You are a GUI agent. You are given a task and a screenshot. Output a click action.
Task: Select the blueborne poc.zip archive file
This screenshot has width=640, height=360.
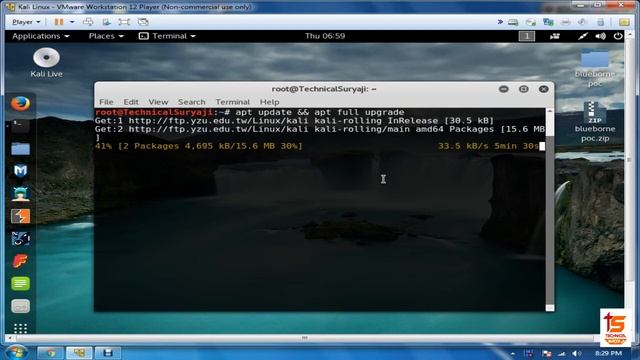(595, 122)
